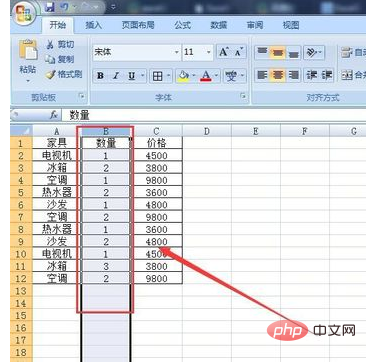Align text right
Viewport: 366px width, 363px height.
293,75
